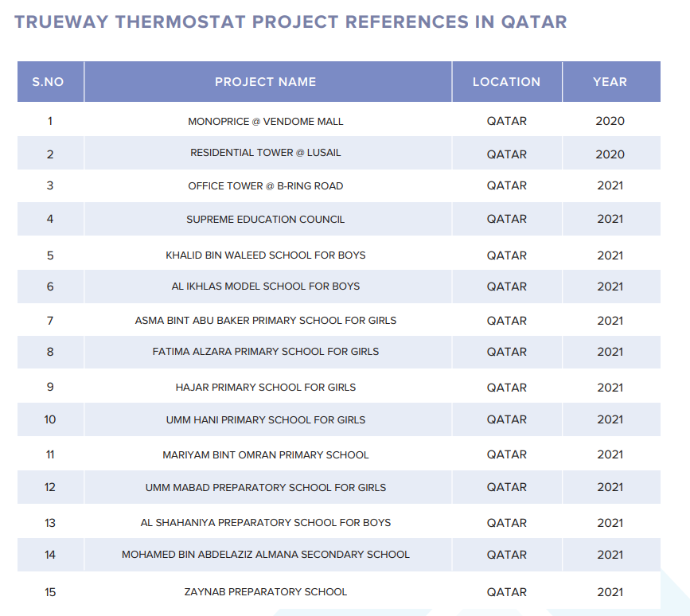Click QATAR in Supreme Education Council row

tap(506, 219)
